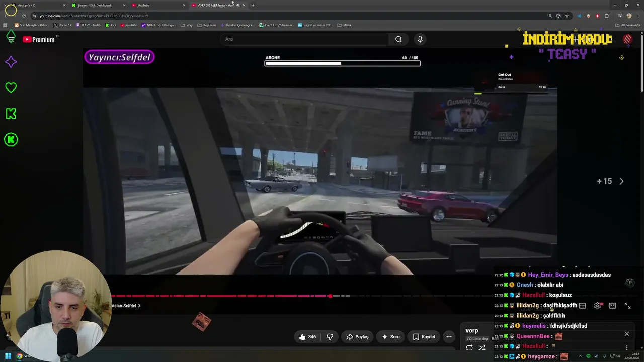Viewport: 644px width, 362px height.
Task: Expand the Vorp bookmarks folder
Action: (187, 25)
